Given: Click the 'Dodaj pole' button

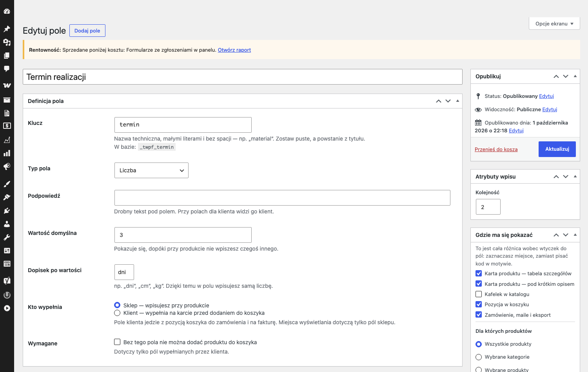Looking at the screenshot, I should (x=87, y=31).
